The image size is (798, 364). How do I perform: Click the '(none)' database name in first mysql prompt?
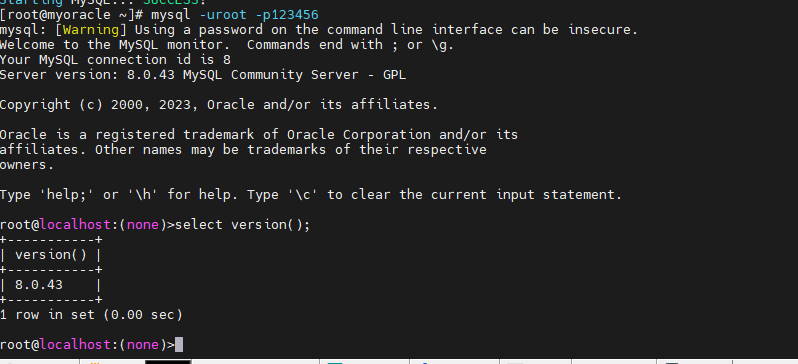coord(143,225)
